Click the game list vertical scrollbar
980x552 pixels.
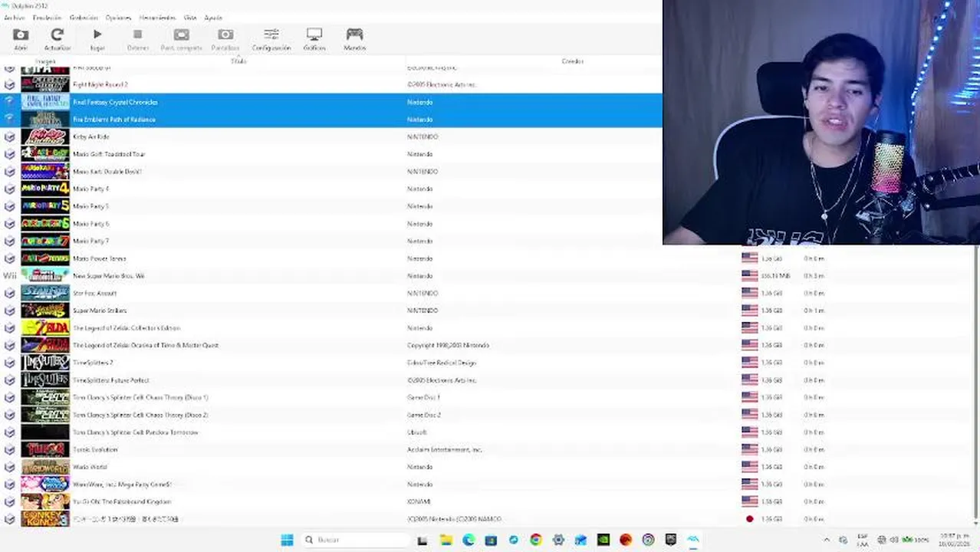pyautogui.click(x=975, y=383)
